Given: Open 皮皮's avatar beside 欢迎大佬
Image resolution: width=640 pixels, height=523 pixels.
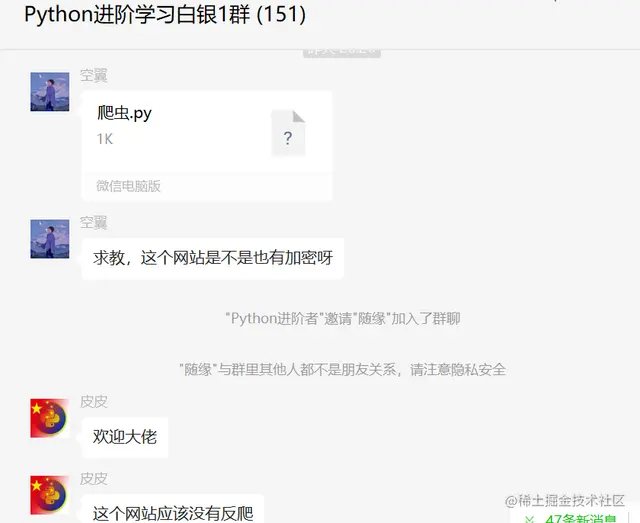Looking at the screenshot, I should click(50, 418).
